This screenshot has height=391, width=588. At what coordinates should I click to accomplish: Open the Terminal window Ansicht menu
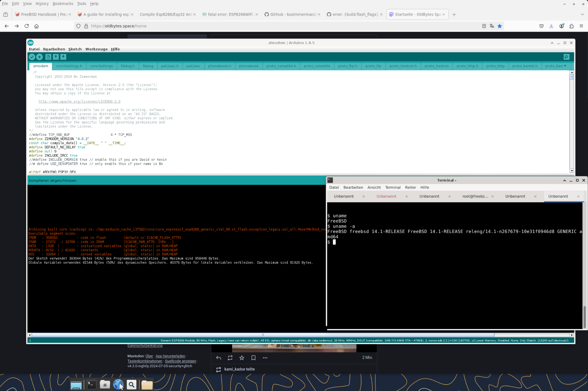point(374,187)
